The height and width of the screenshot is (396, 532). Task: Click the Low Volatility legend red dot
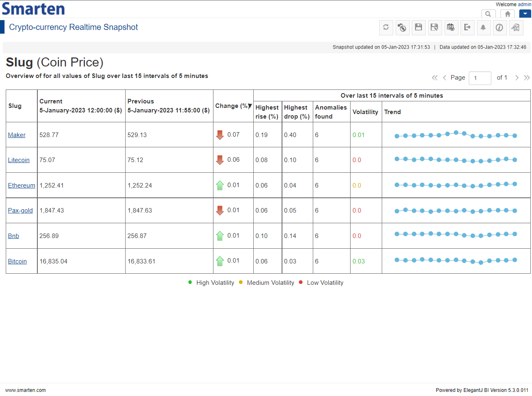[301, 282]
